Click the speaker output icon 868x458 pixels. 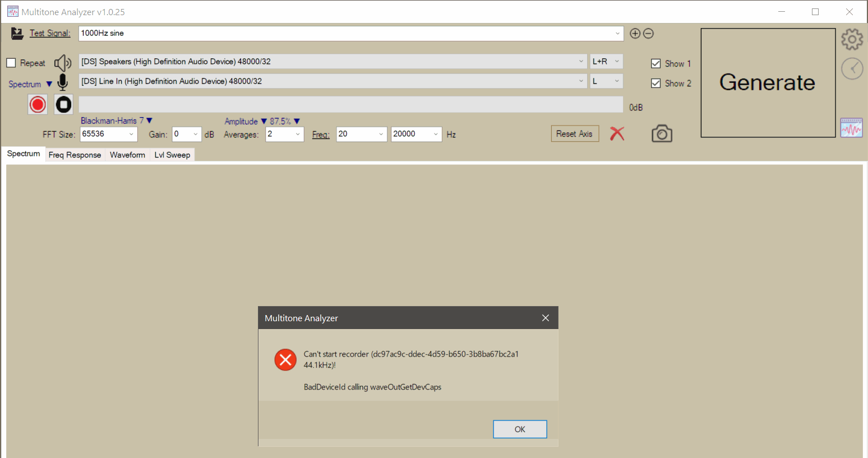point(63,63)
